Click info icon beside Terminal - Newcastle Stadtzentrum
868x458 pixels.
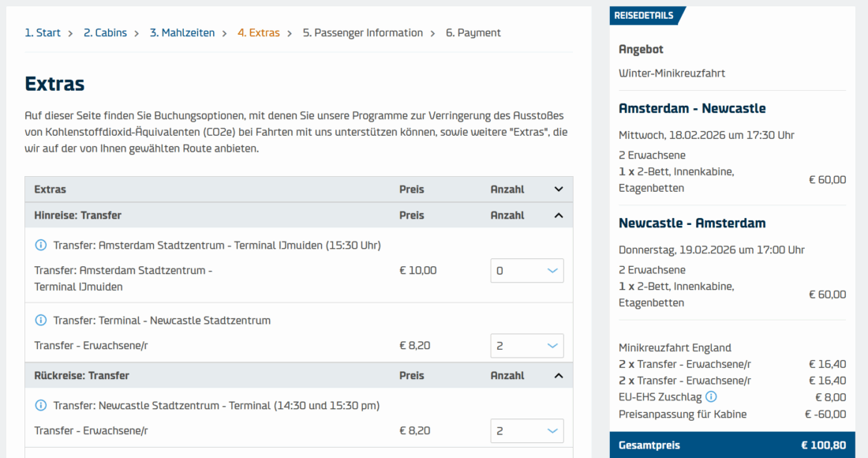[x=41, y=321]
